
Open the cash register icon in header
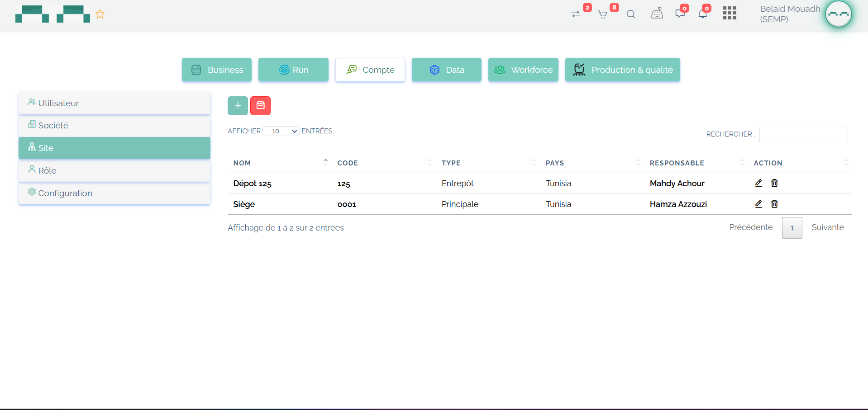pyautogui.click(x=657, y=14)
